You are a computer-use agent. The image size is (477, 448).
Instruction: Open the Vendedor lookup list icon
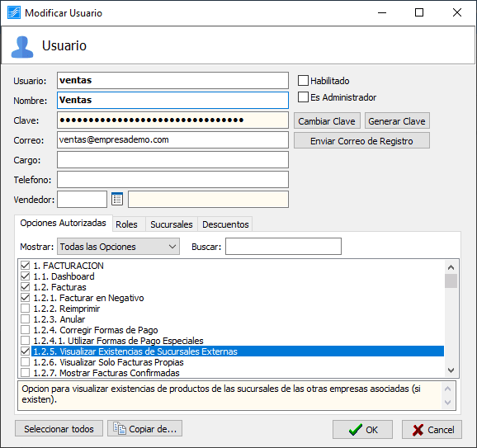pyautogui.click(x=117, y=199)
